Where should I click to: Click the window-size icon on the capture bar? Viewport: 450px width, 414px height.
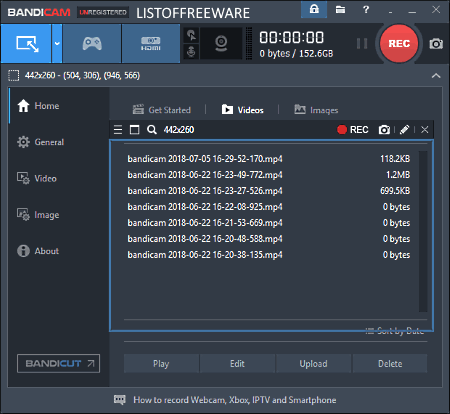134,130
